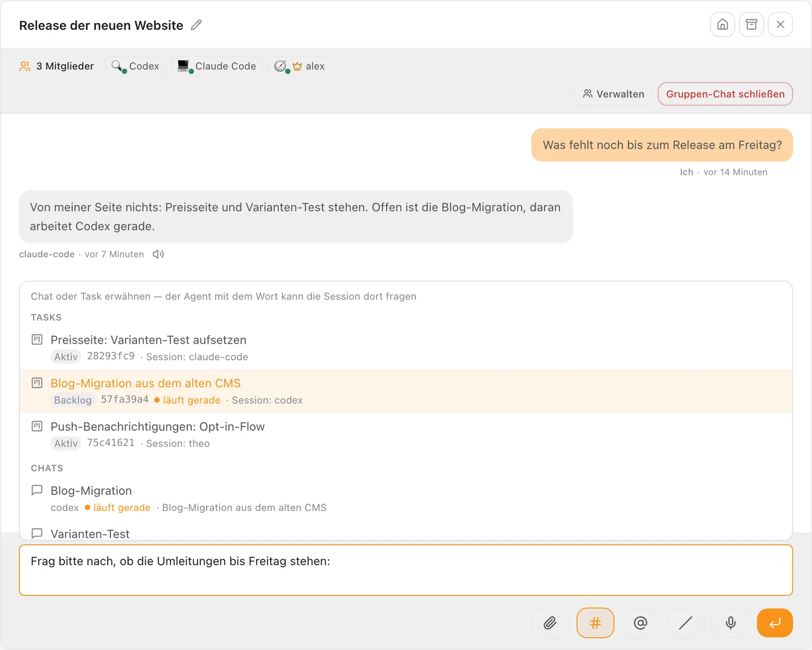Click Gruppen-Chat schließen button
Viewport: 812px width, 650px height.
pos(725,94)
